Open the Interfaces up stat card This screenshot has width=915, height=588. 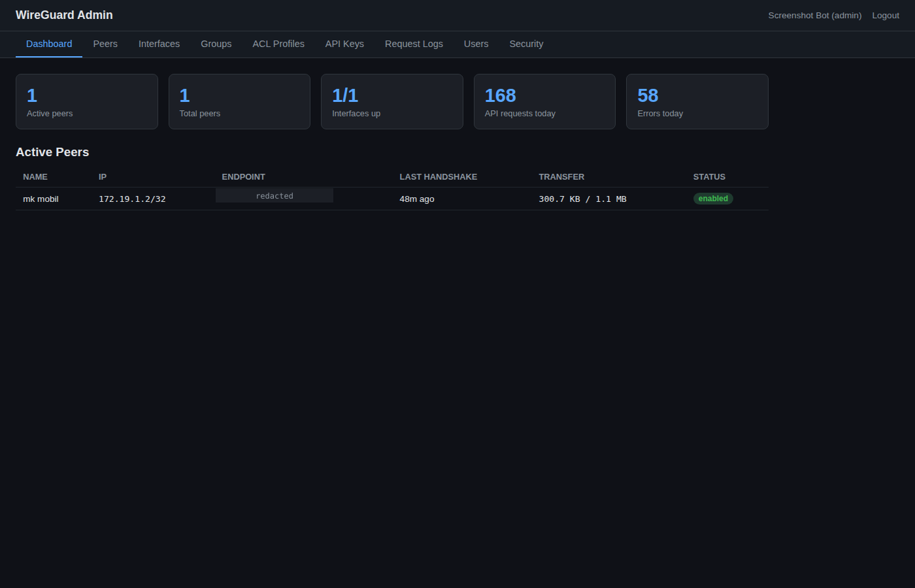pyautogui.click(x=391, y=101)
